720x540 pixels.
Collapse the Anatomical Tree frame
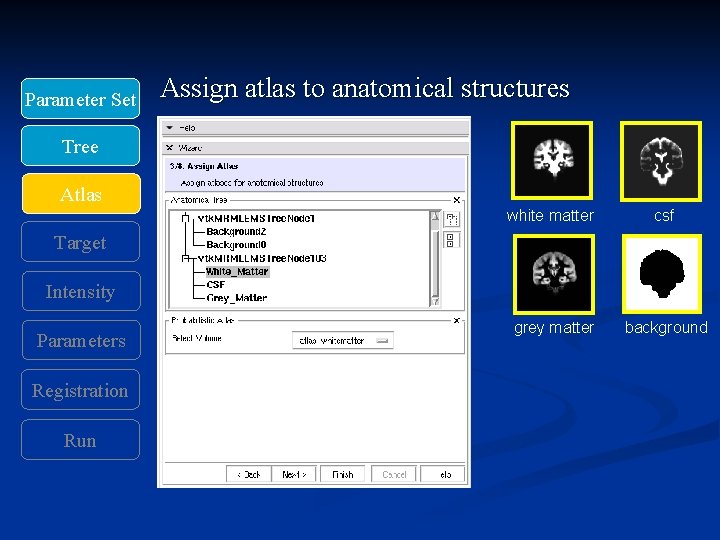pyautogui.click(x=456, y=200)
